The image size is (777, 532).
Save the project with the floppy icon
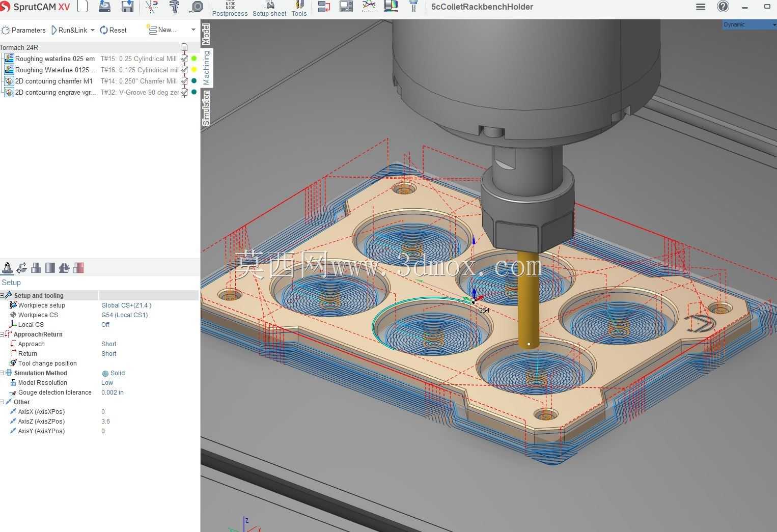[x=127, y=7]
